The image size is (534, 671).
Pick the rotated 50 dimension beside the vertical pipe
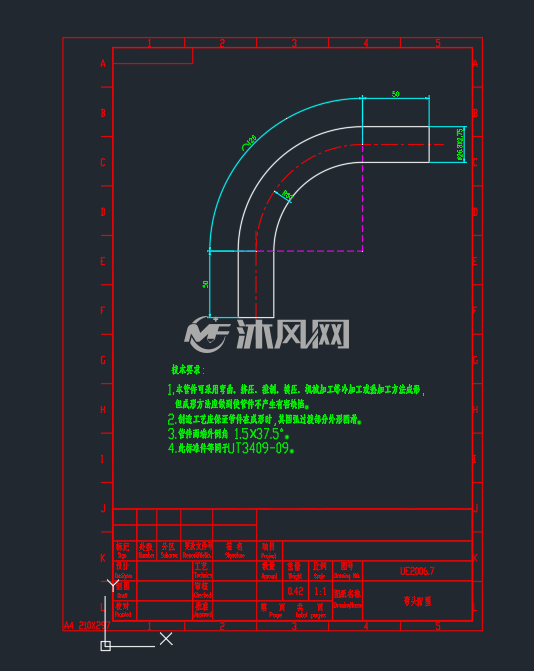(206, 284)
